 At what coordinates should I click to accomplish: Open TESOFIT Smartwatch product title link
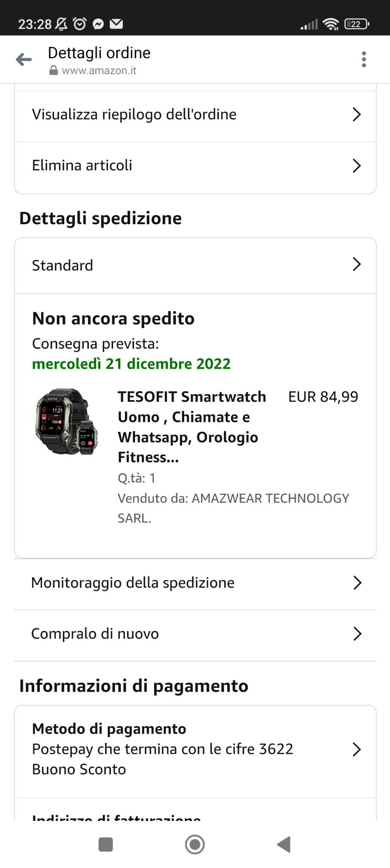[x=192, y=427]
